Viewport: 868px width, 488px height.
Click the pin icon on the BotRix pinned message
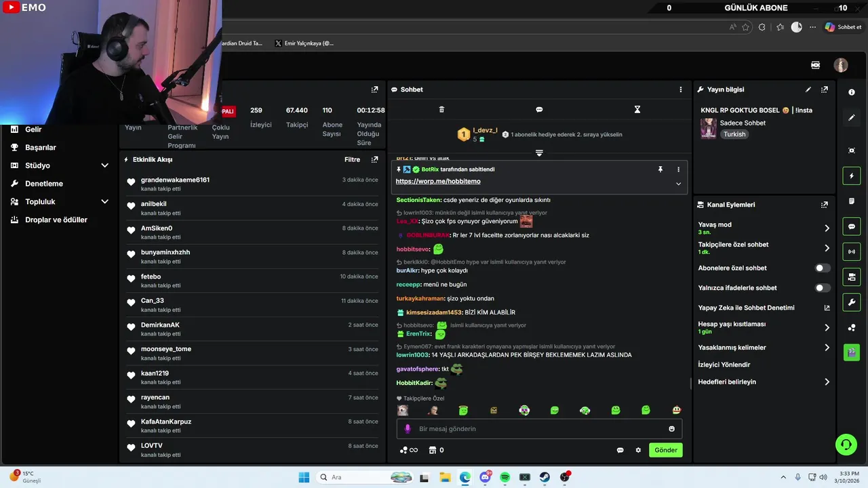coord(660,169)
